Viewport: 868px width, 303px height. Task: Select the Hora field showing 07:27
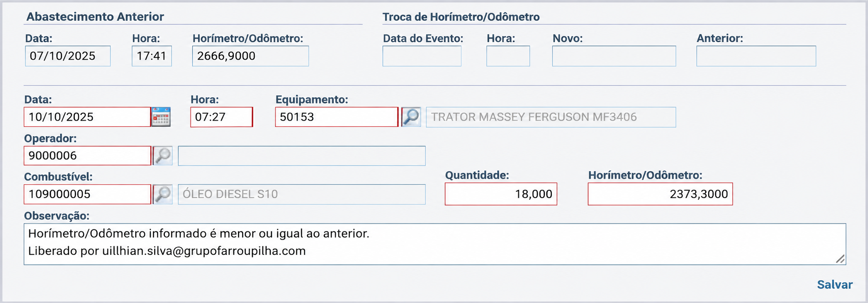click(x=222, y=117)
